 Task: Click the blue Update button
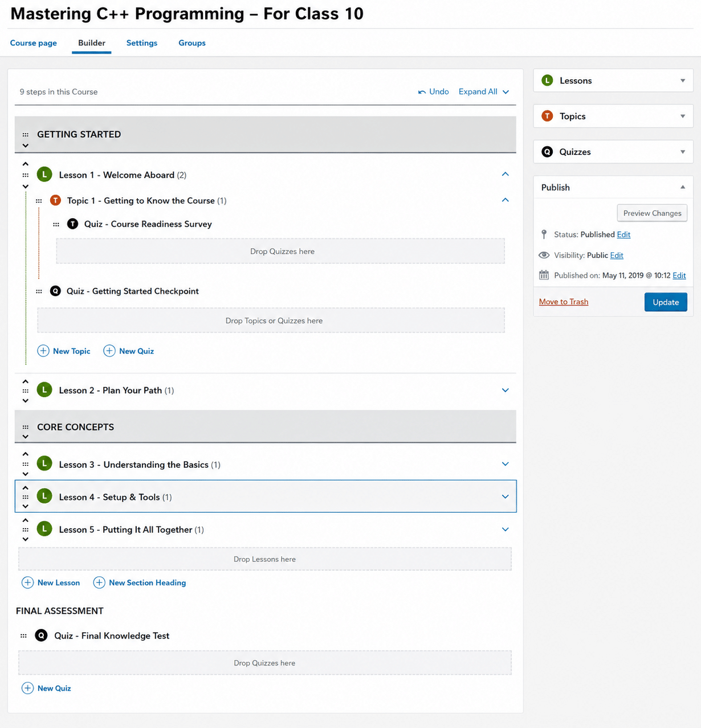666,302
